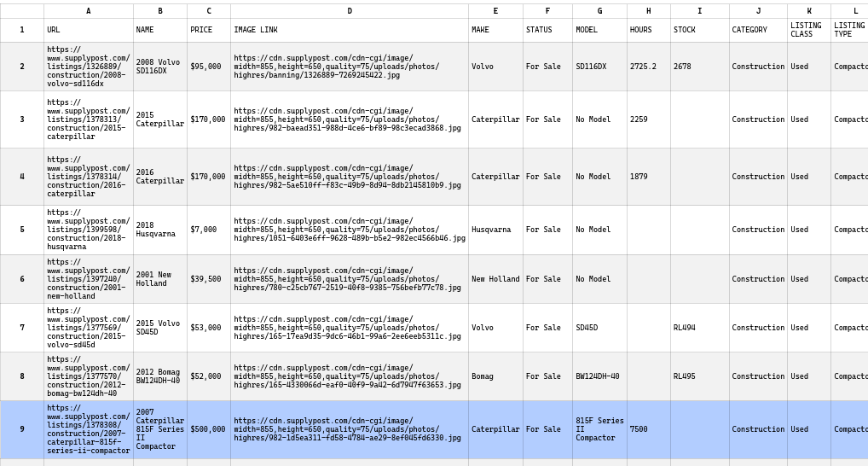Open the 2008 Volvo SD116DX listing URL

[88, 67]
